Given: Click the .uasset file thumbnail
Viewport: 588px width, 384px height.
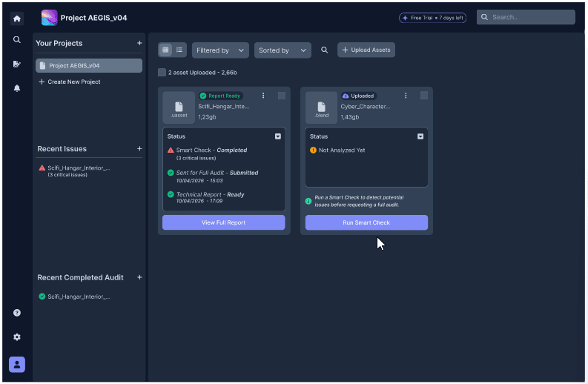Looking at the screenshot, I should (179, 107).
